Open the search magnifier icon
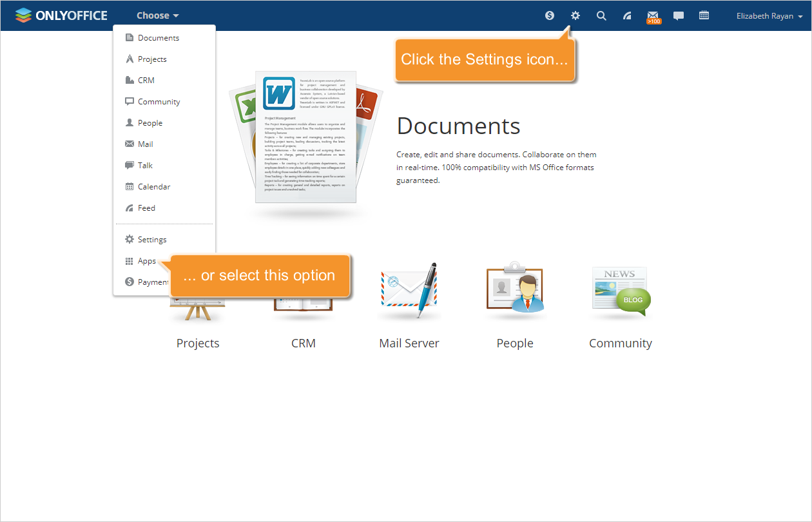The image size is (812, 522). click(601, 15)
